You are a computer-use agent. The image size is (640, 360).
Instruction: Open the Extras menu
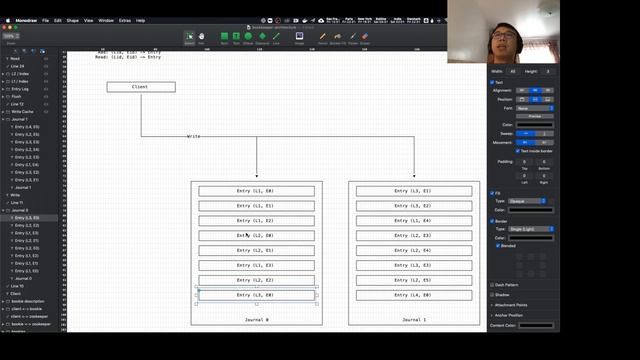pos(125,20)
